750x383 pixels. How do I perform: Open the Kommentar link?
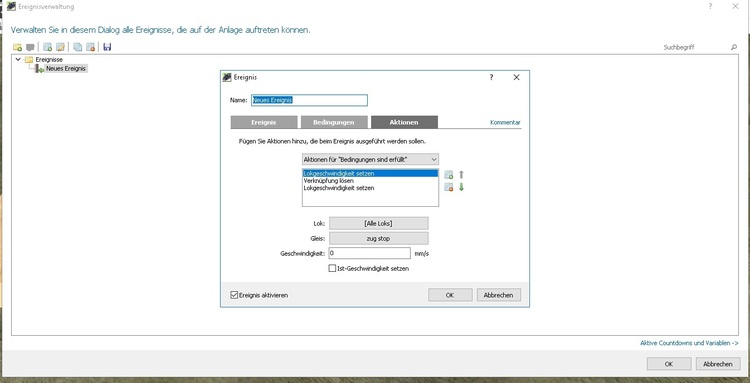pyautogui.click(x=505, y=122)
